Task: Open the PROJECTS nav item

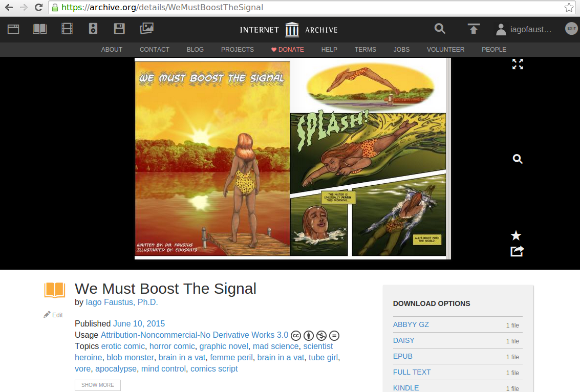Action: [238, 50]
